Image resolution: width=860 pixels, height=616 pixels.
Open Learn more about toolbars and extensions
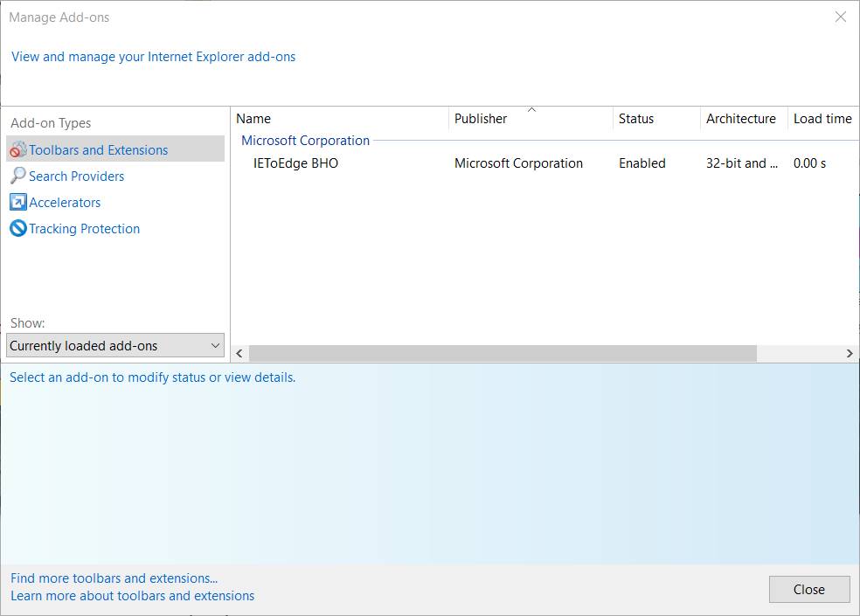[132, 596]
